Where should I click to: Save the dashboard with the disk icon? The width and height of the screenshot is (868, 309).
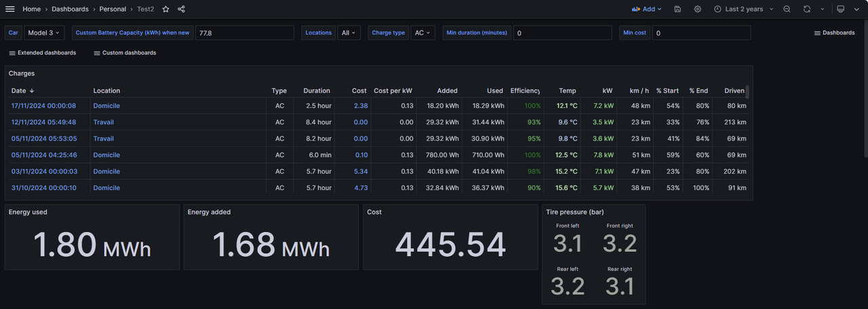pos(677,9)
